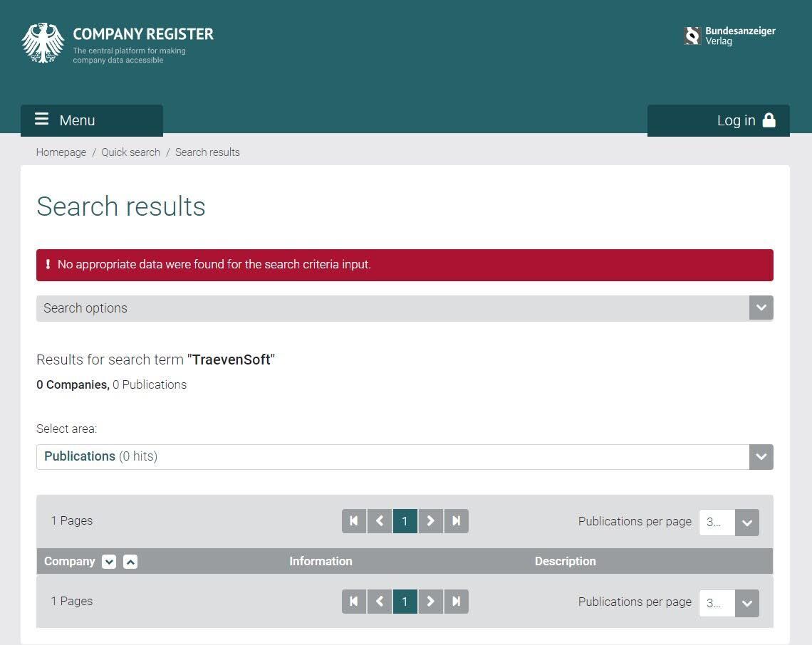
Task: Jump to last page in bottom pagination
Action: coord(457,602)
